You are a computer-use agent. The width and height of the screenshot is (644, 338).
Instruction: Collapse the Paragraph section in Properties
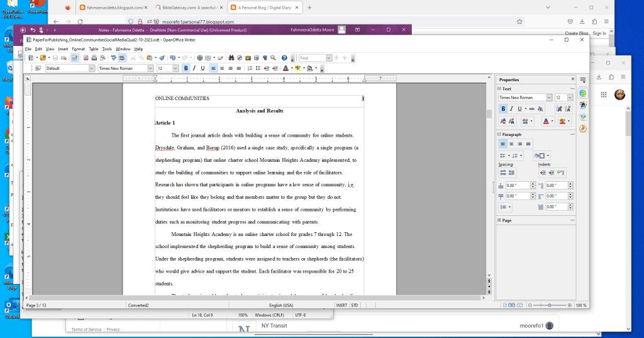(500, 134)
